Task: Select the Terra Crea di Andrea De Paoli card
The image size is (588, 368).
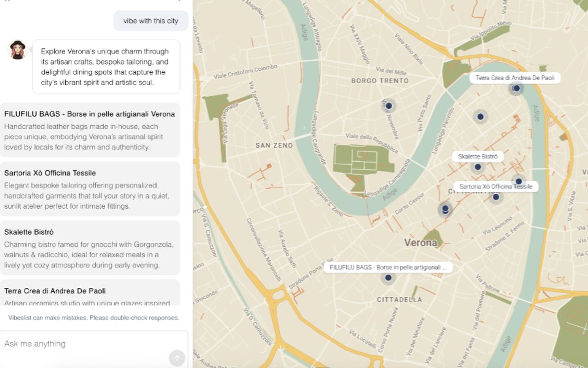Action: click(89, 294)
